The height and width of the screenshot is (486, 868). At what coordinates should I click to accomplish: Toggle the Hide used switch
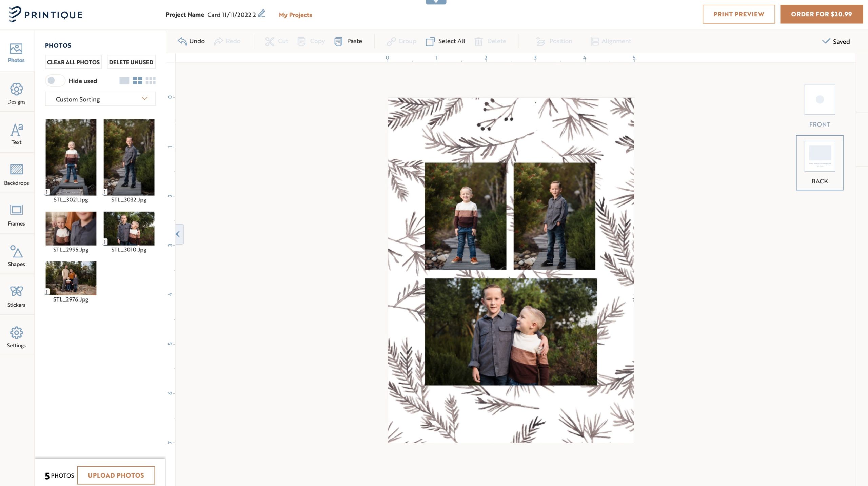coord(55,81)
